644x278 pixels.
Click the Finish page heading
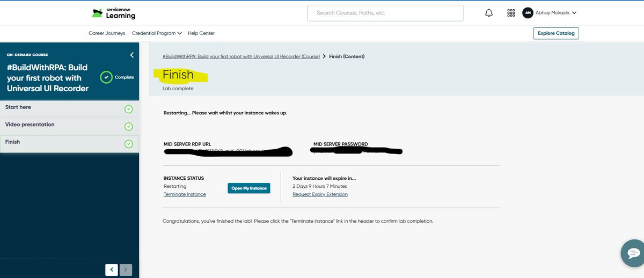pos(178,75)
